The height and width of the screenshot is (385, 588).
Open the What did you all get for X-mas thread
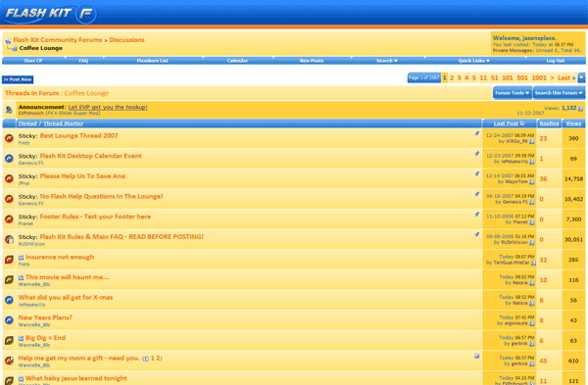tap(66, 298)
